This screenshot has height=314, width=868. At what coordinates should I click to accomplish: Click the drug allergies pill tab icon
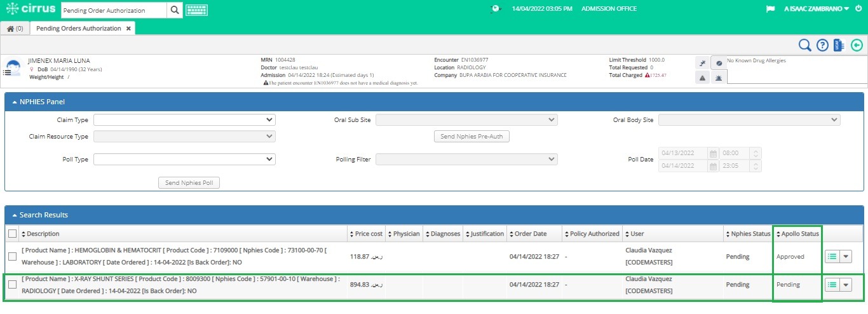pyautogui.click(x=719, y=63)
